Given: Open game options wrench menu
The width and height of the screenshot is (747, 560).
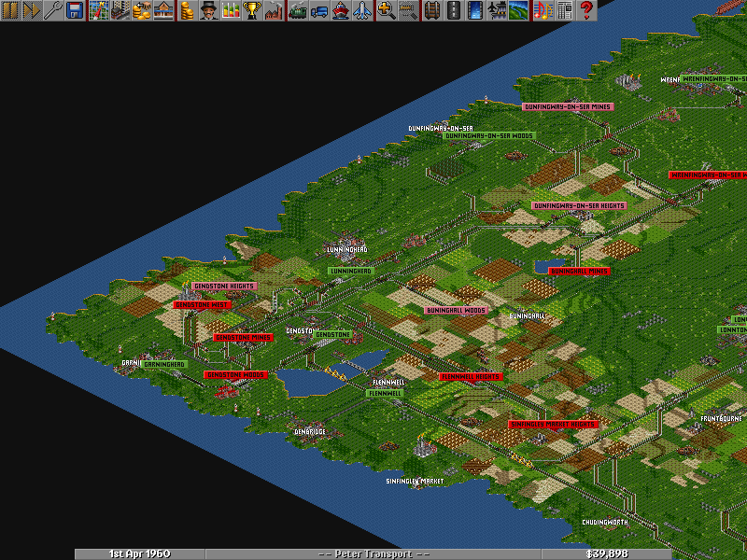Looking at the screenshot, I should [x=52, y=10].
